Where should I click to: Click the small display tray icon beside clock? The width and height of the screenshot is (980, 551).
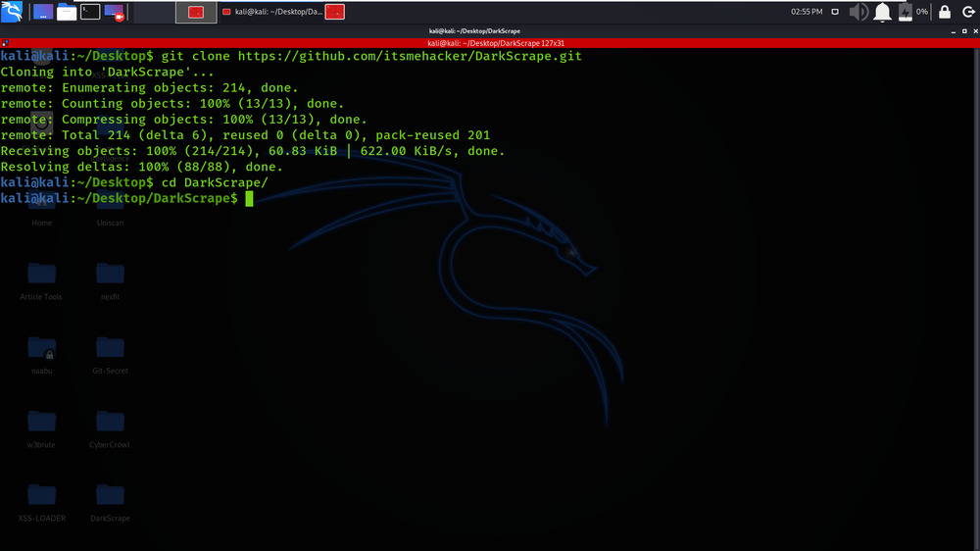point(835,12)
